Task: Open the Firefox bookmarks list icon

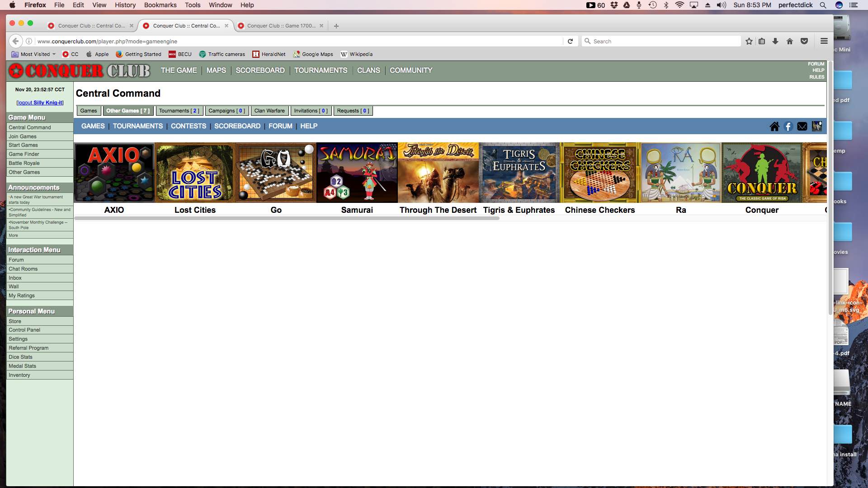Action: (762, 41)
